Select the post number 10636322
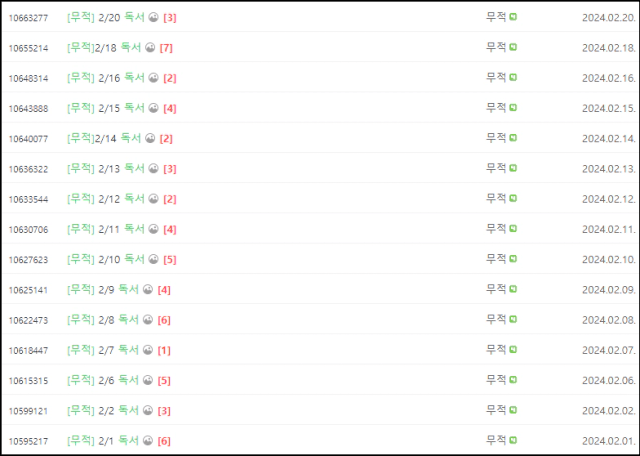Image resolution: width=640 pixels, height=456 pixels. click(28, 169)
